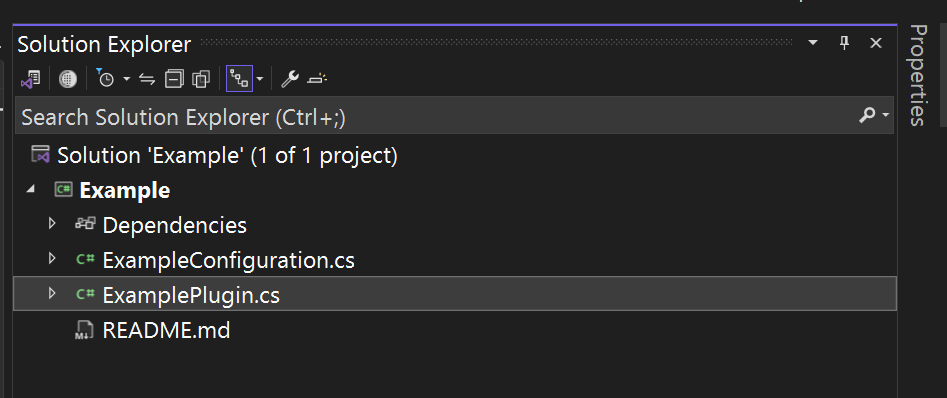Click the Preview Selected Items icon
Image resolution: width=947 pixels, height=398 pixels.
pyautogui.click(x=317, y=79)
